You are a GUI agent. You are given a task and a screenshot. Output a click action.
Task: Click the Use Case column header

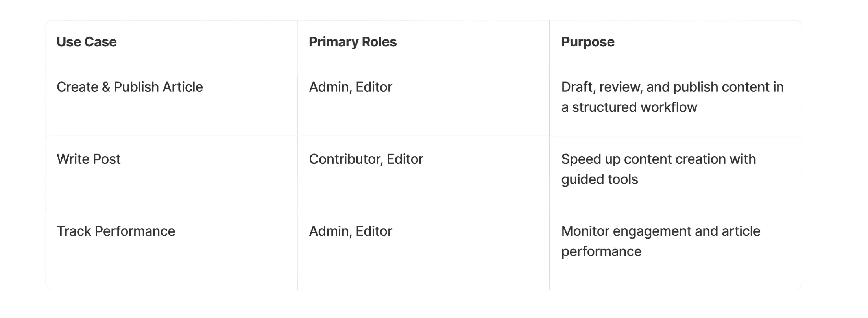[87, 42]
